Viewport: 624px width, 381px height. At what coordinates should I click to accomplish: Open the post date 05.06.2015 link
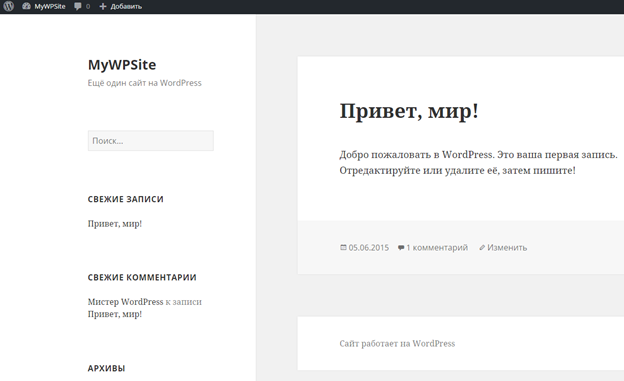tap(369, 248)
